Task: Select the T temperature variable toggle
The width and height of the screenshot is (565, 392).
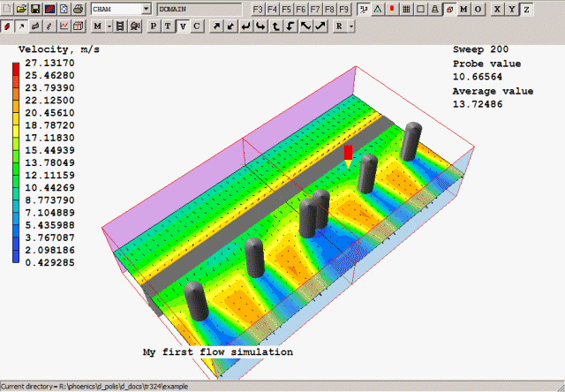Action: click(x=169, y=26)
